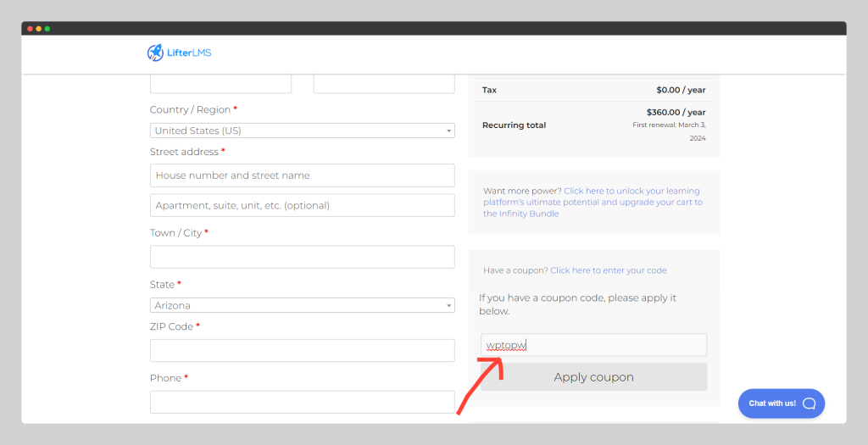This screenshot has height=445, width=868.
Task: Click the State dropdown arrow
Action: (x=449, y=305)
